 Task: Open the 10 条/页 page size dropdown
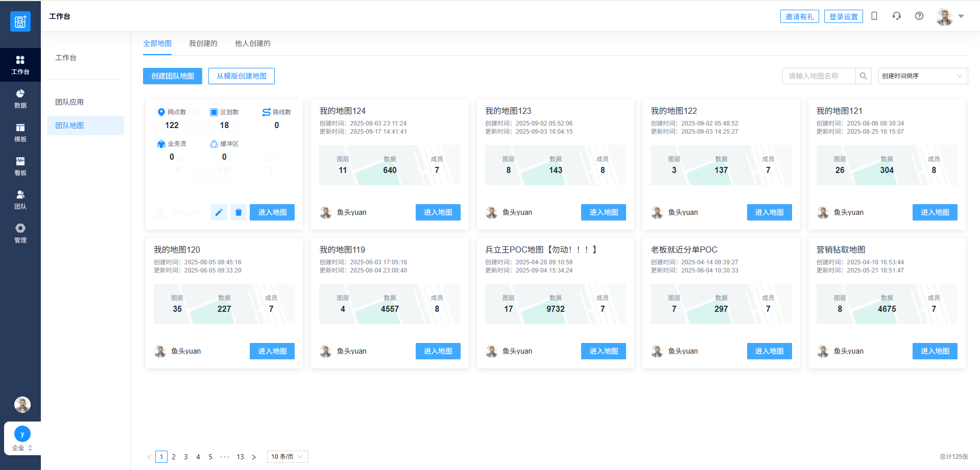(287, 457)
